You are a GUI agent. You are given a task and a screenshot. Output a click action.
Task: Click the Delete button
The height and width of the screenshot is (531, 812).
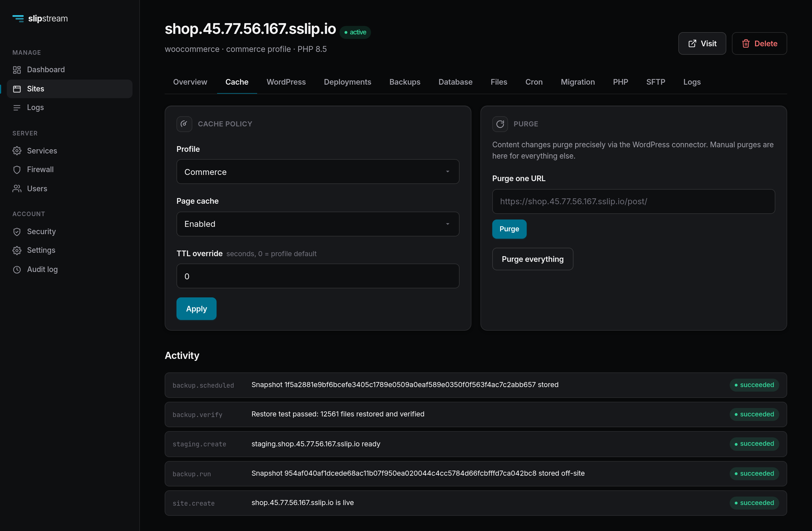(x=759, y=44)
